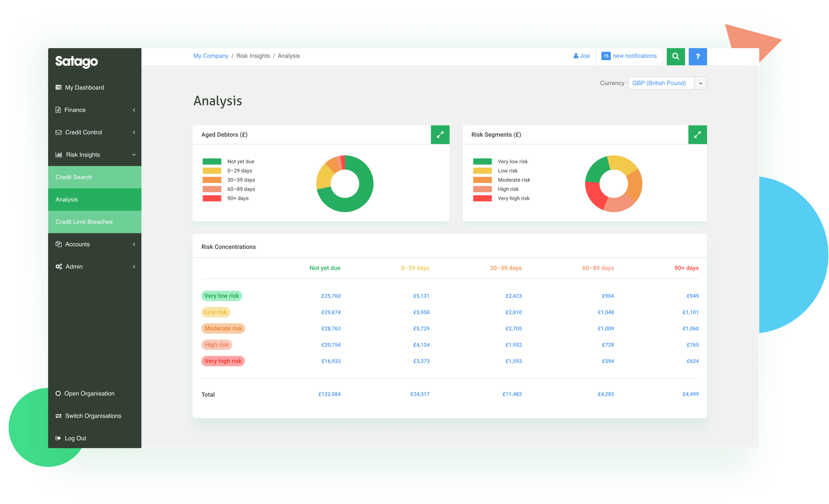This screenshot has width=829, height=504.
Task: Click the 90+ days legend swatch
Action: tap(212, 199)
